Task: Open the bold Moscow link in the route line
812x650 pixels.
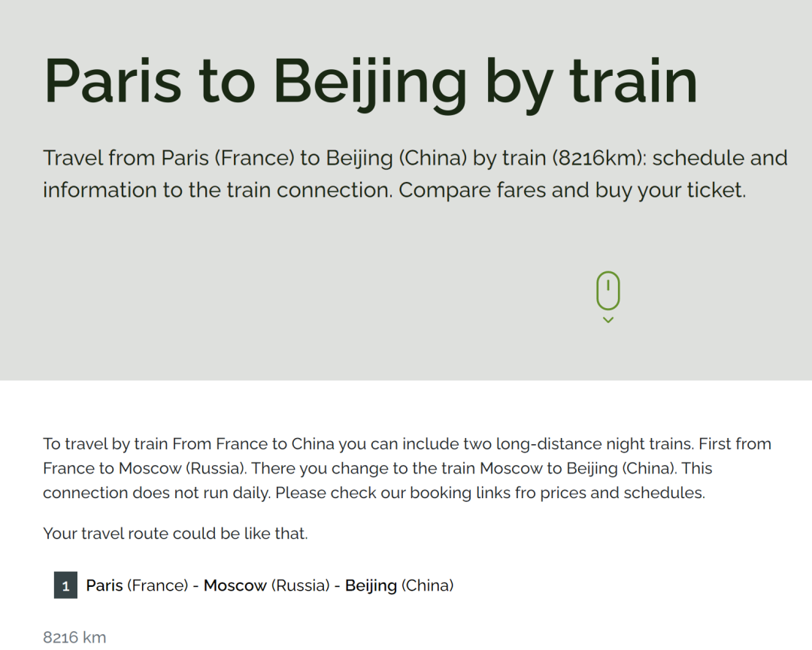Action: tap(235, 585)
